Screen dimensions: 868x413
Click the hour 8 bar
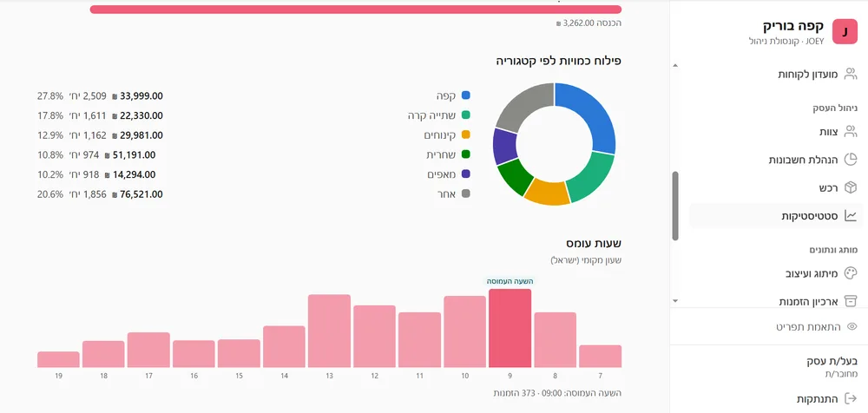(556, 340)
